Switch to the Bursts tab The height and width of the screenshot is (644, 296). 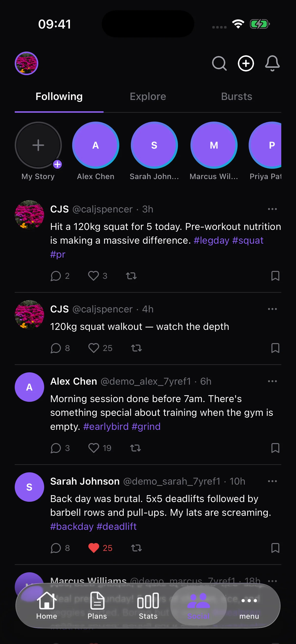click(237, 97)
